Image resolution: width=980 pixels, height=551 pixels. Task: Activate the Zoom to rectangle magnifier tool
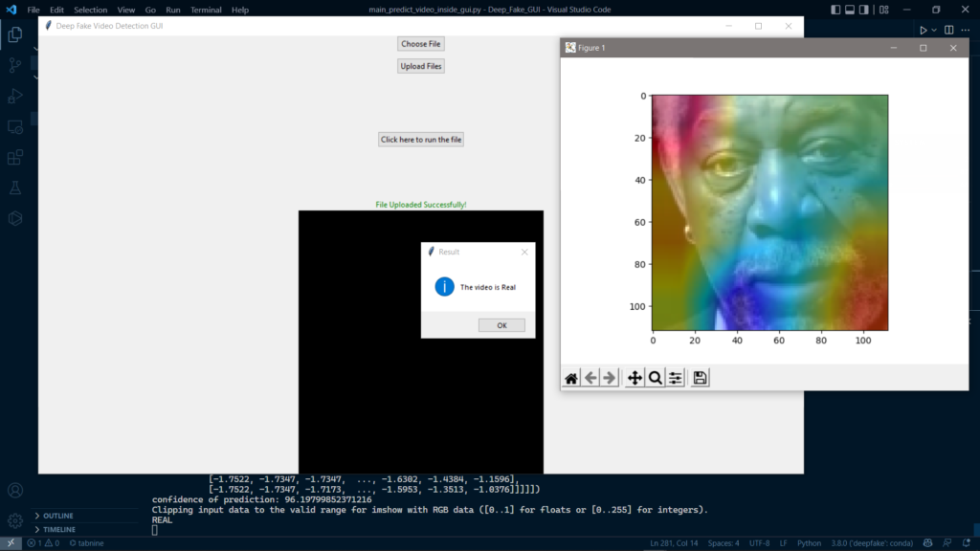(x=655, y=378)
